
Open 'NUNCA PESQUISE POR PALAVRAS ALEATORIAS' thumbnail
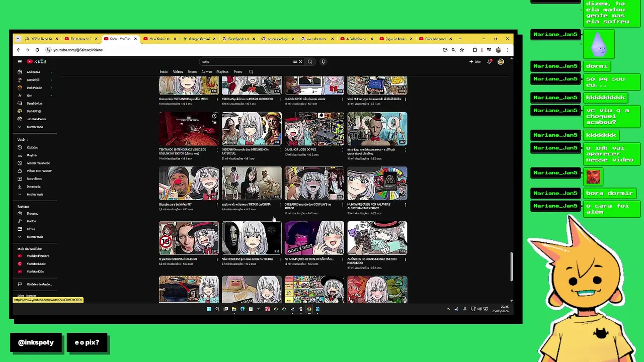coord(377,184)
